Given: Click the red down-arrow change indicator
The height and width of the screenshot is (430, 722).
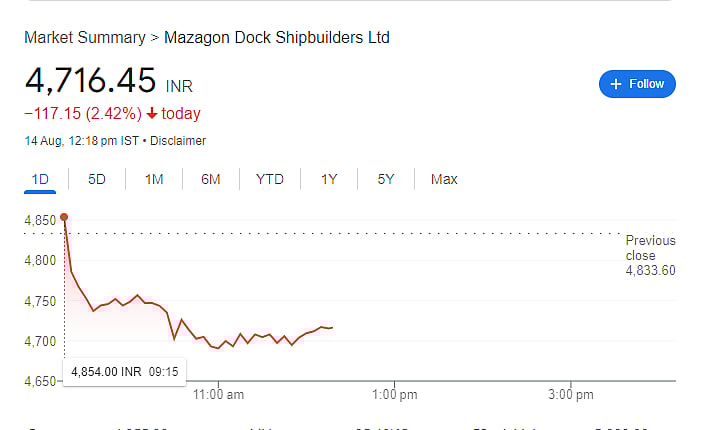Looking at the screenshot, I should click(151, 113).
